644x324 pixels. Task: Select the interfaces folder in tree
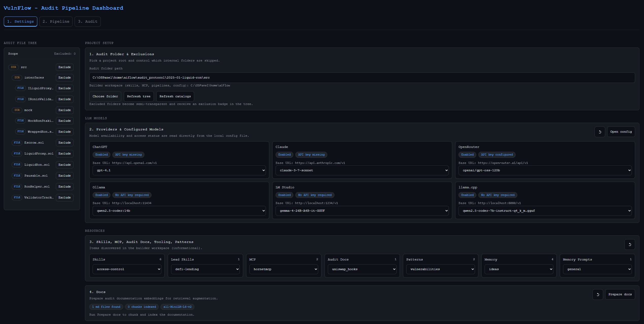pos(34,78)
